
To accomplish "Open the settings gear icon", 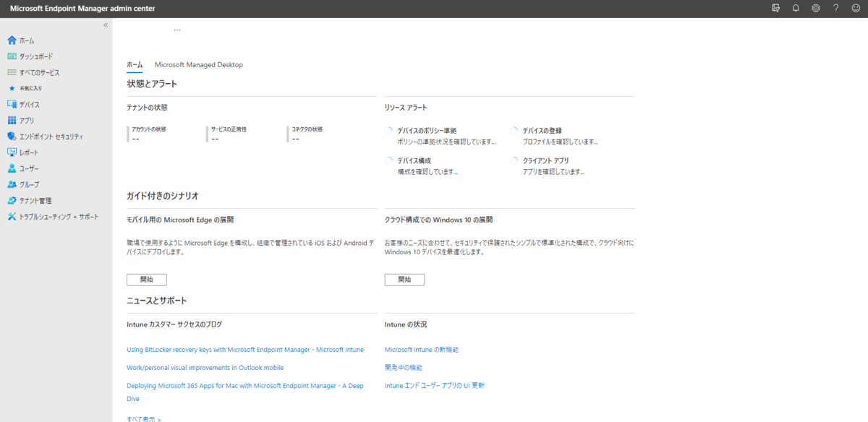I will [x=816, y=8].
